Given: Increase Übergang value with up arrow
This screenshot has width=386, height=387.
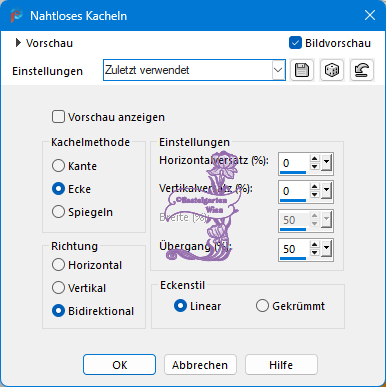Looking at the screenshot, I should pos(315,245).
